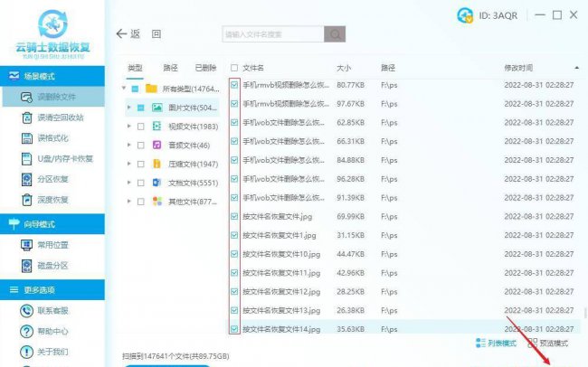
Task: Expand the 压缩文件 tree node arrow
Action: pos(129,164)
